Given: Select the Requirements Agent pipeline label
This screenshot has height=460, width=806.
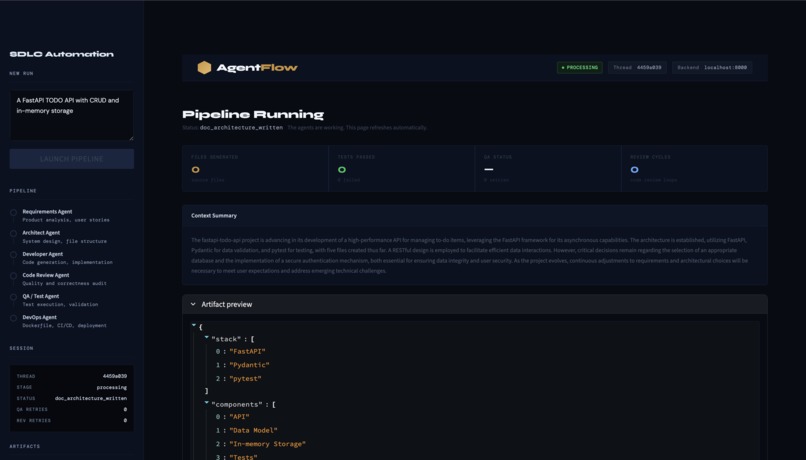Looking at the screenshot, I should pos(47,211).
